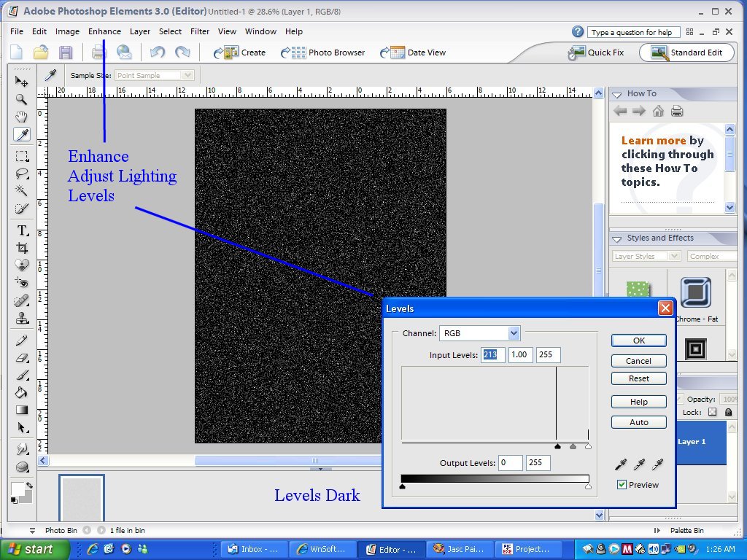The width and height of the screenshot is (747, 560).
Task: Click Reset in the Levels dialog
Action: coord(639,378)
